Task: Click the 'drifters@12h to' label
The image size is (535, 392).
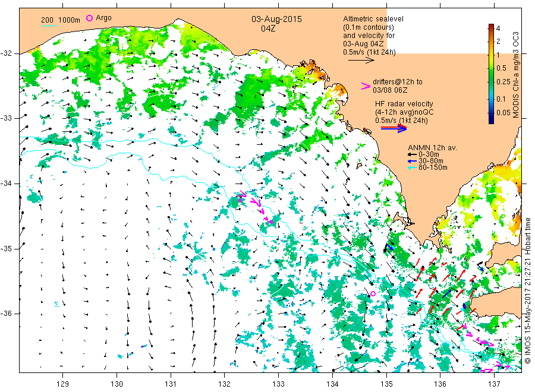Action: (398, 82)
